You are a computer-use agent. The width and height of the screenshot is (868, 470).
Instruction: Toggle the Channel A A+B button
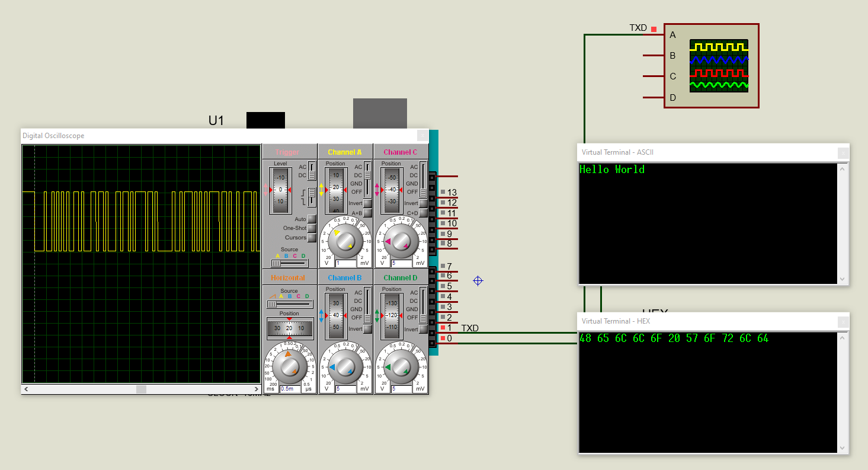(x=367, y=213)
